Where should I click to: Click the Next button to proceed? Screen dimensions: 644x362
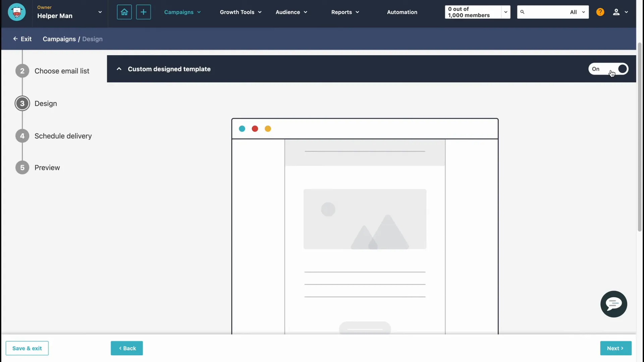[616, 348]
